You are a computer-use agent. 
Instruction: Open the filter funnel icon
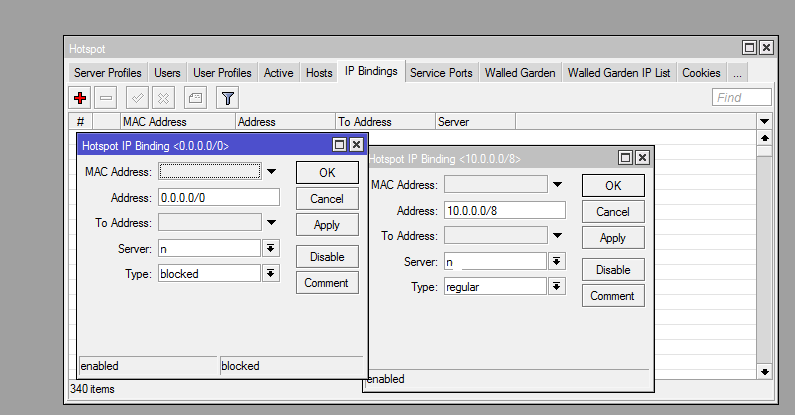(x=228, y=98)
